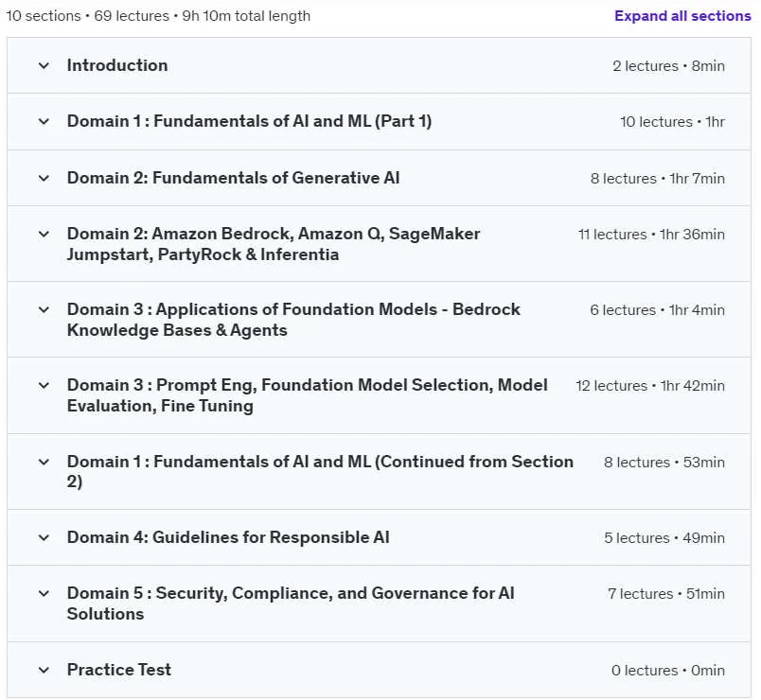Select Bedrock Knowledge Bases & Agents title
Screen dimensions: 761x700
(293, 320)
